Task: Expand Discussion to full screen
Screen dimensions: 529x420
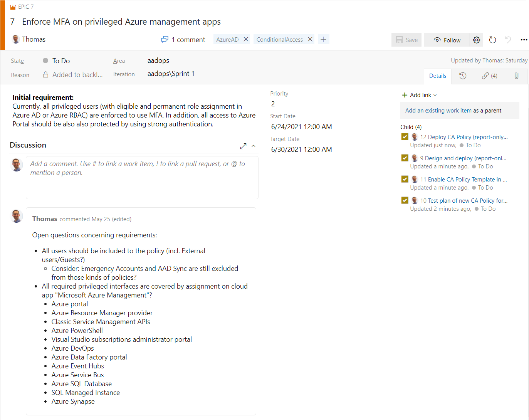Action: [x=243, y=146]
